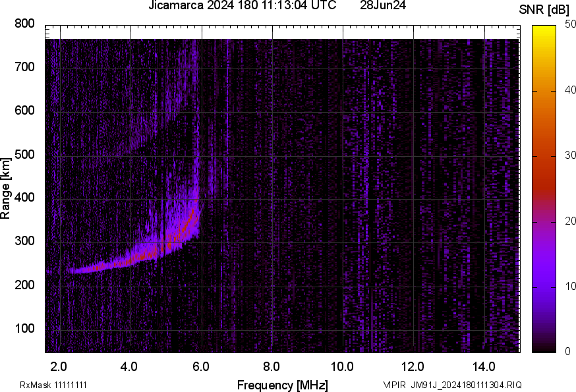Image resolution: width=576 pixels, height=392 pixels.
Task: Click the colorbar tick label '40'
Action: tap(570, 90)
